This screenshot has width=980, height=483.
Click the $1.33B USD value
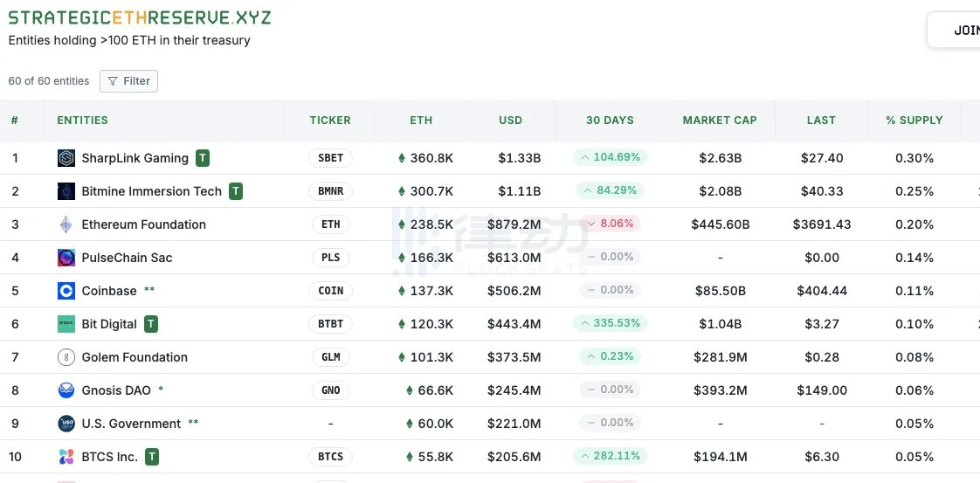click(520, 158)
